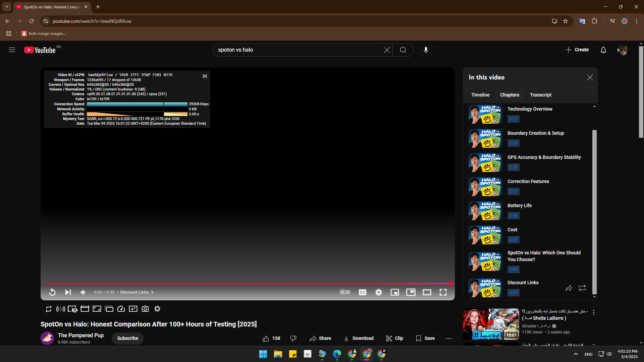Open the YouTube guide hamburger menu
Screen dimensions: 644x362
(x=12, y=50)
